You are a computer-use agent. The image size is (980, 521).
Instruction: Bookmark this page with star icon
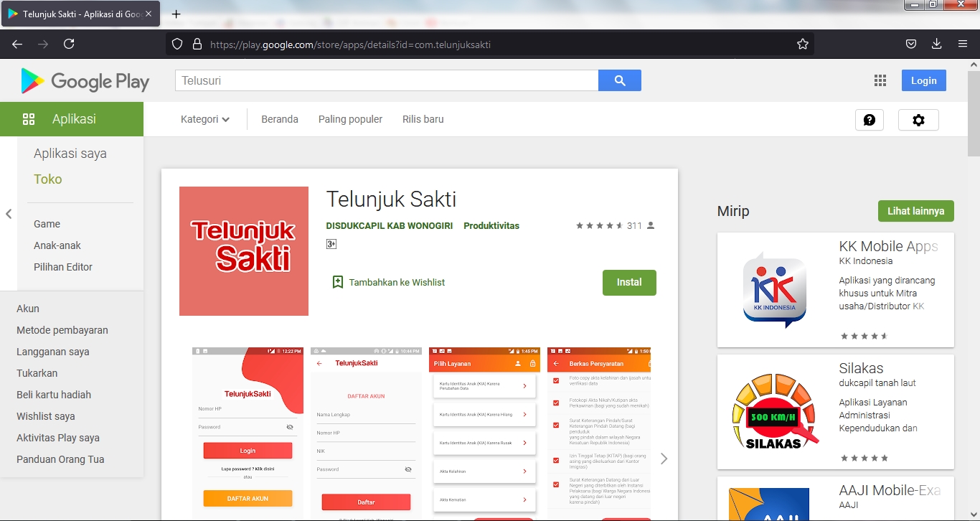pyautogui.click(x=803, y=44)
